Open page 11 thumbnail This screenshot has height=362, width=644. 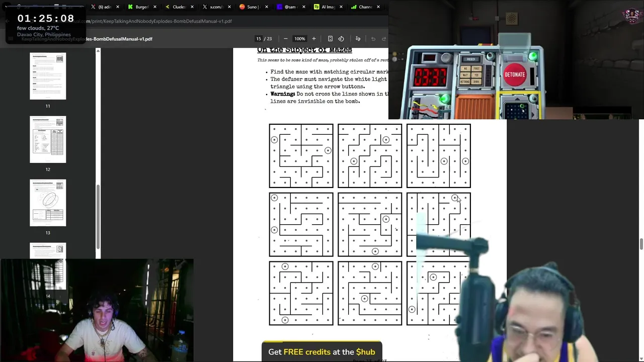click(x=48, y=76)
